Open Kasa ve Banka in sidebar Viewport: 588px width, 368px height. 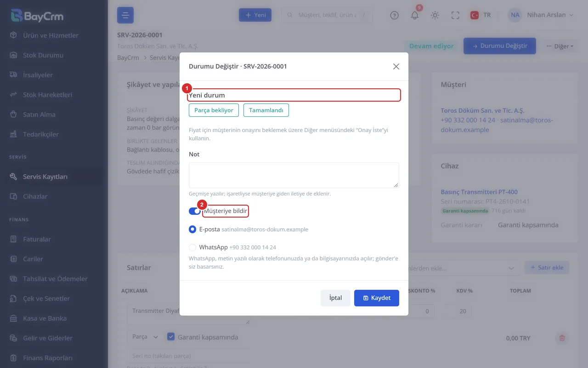click(x=45, y=318)
